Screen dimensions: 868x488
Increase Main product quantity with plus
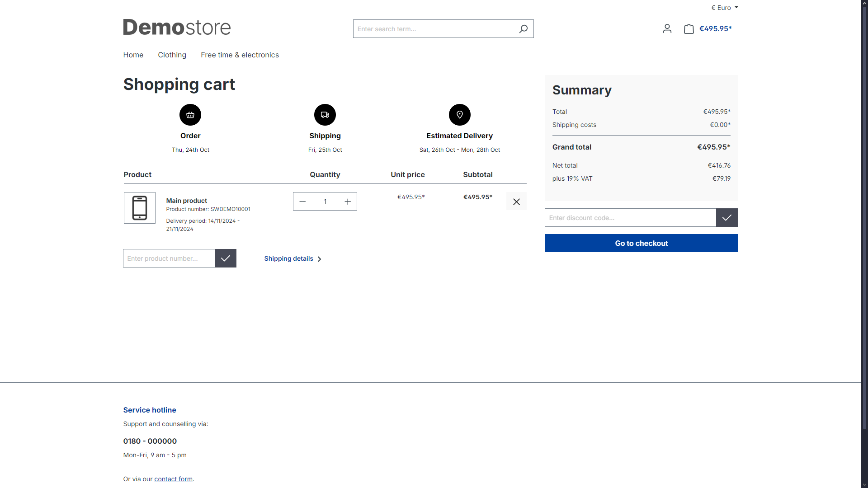[x=348, y=202]
